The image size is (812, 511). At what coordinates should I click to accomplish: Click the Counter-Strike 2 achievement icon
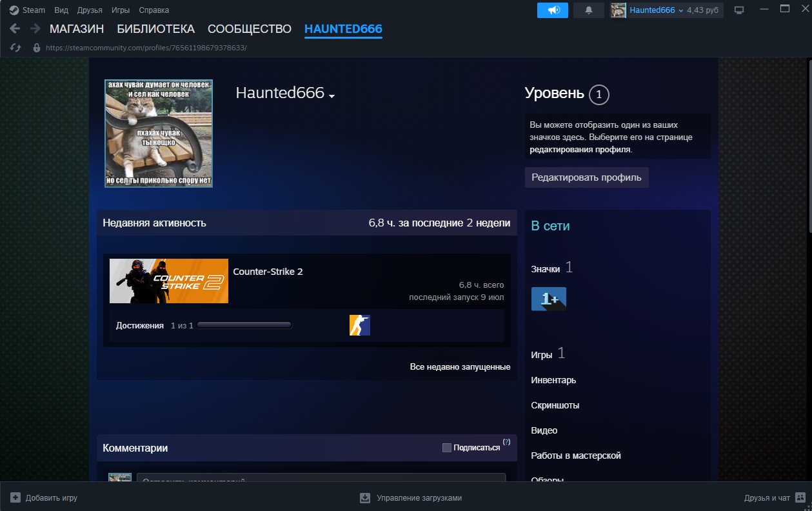pyautogui.click(x=360, y=325)
